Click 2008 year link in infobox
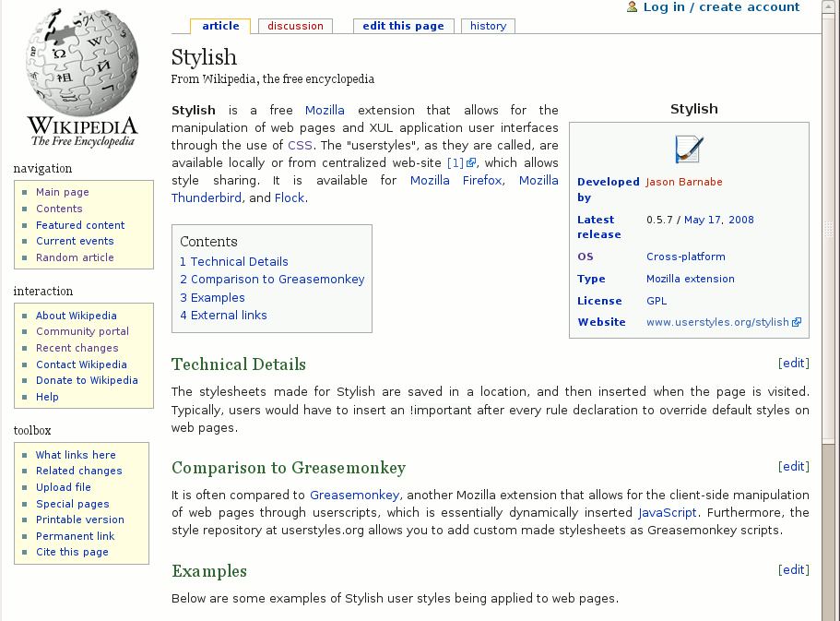 741,220
